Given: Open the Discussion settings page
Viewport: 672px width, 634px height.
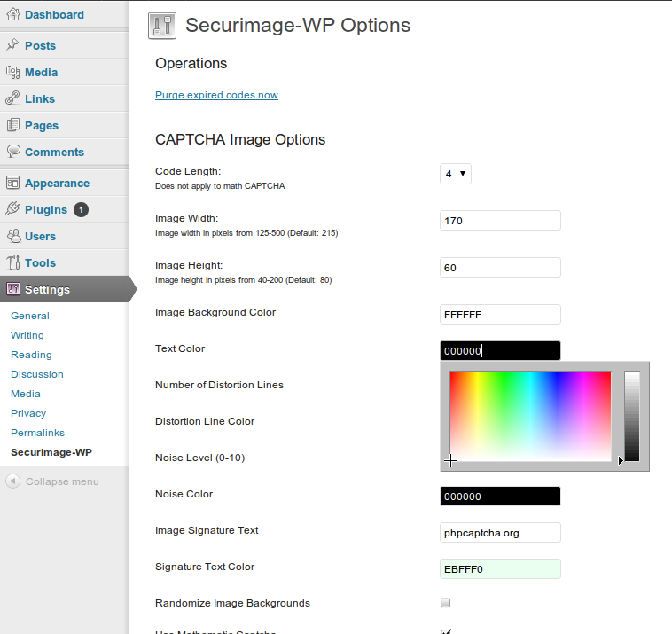Looking at the screenshot, I should tap(37, 374).
